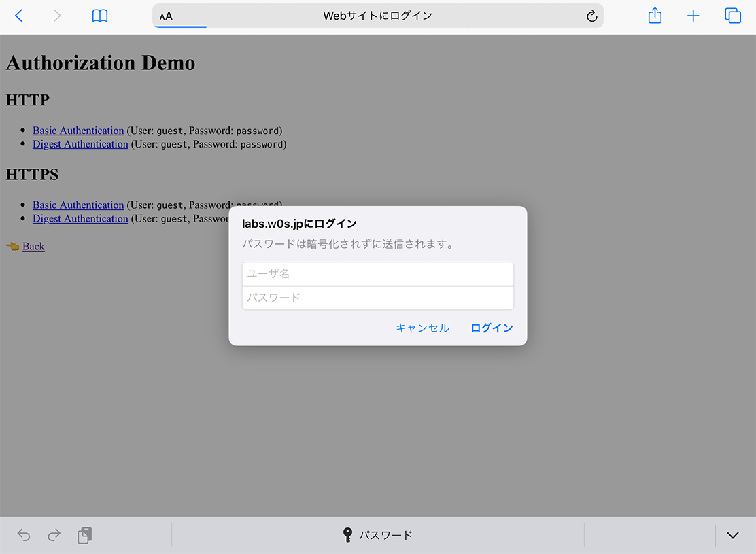Open HTTP Basic Authentication link
756x554 pixels.
pyautogui.click(x=78, y=131)
